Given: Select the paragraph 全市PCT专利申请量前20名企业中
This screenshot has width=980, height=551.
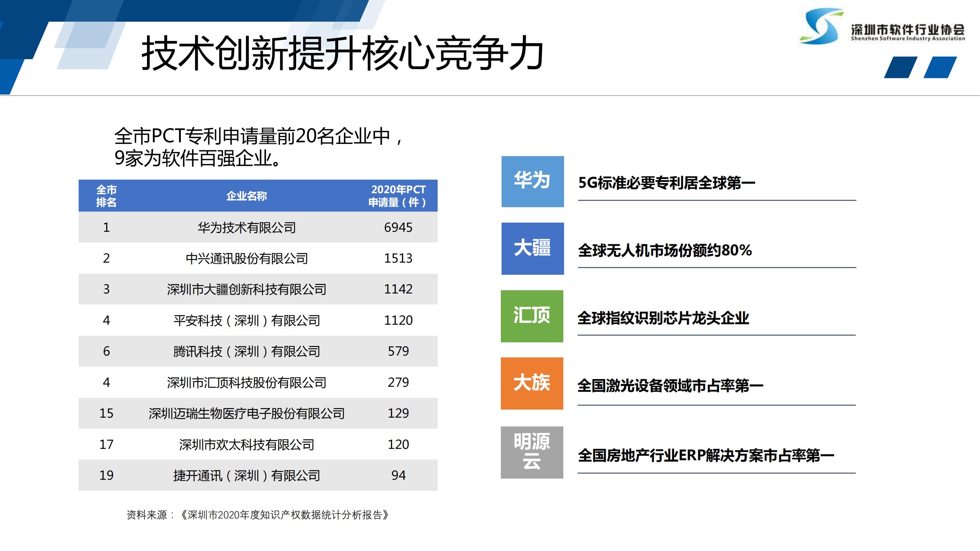Looking at the screenshot, I should tap(259, 136).
